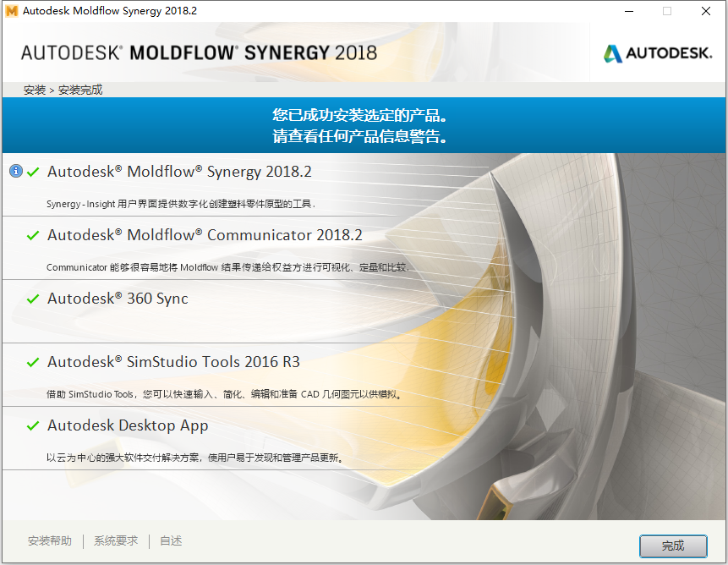Click the Autodesk logo in the header

658,53
